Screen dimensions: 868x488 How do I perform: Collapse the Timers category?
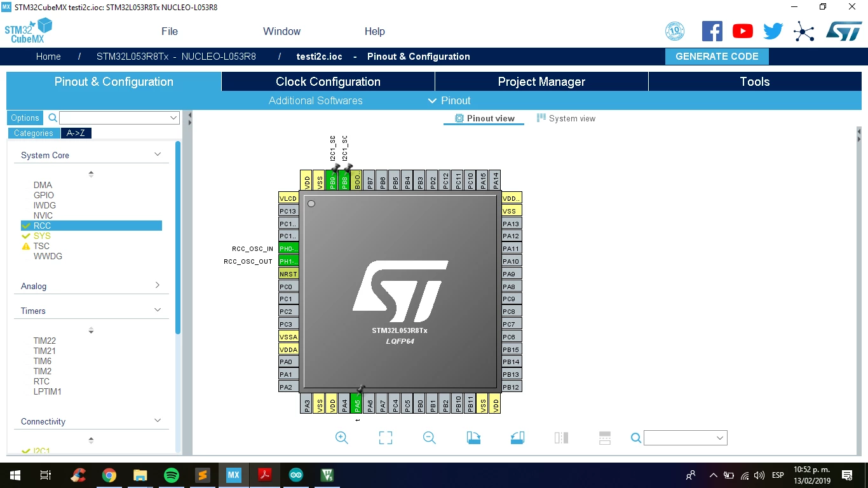tap(158, 310)
